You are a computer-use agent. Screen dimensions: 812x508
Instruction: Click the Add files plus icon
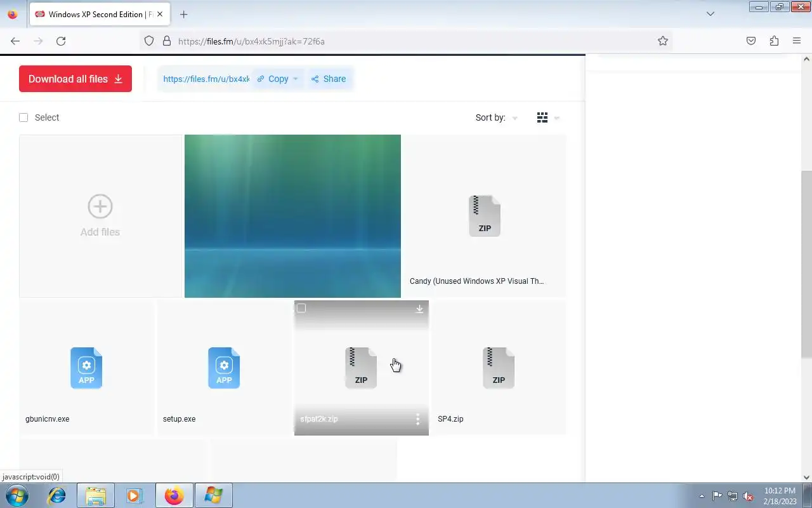click(x=100, y=206)
